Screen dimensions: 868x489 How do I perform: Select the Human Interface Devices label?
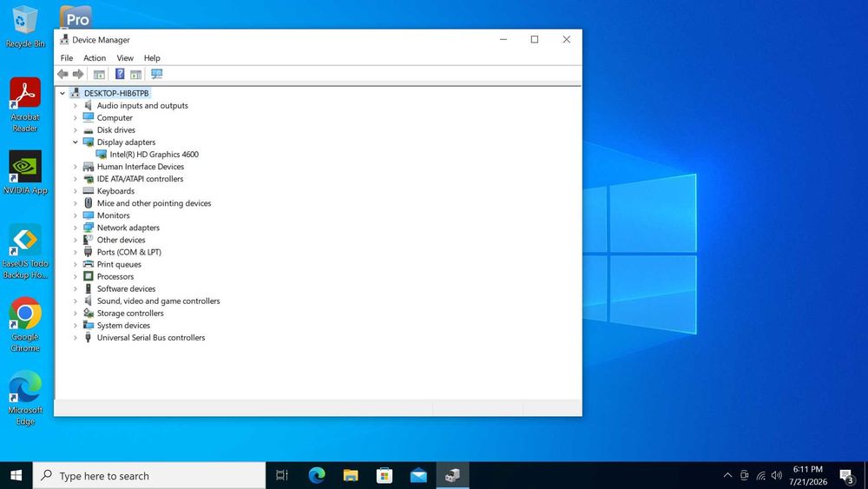point(141,167)
